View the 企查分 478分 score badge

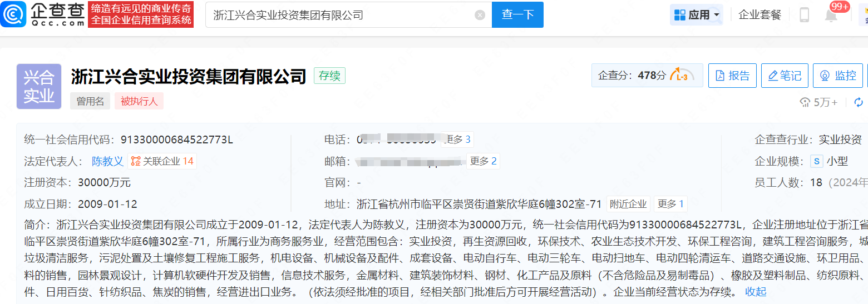click(647, 76)
